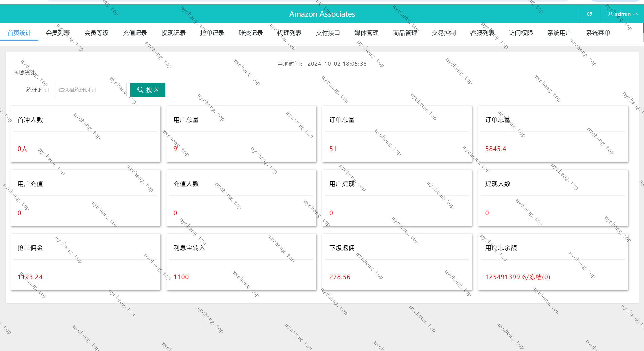Switch to 会员列表 tab

tap(58, 33)
